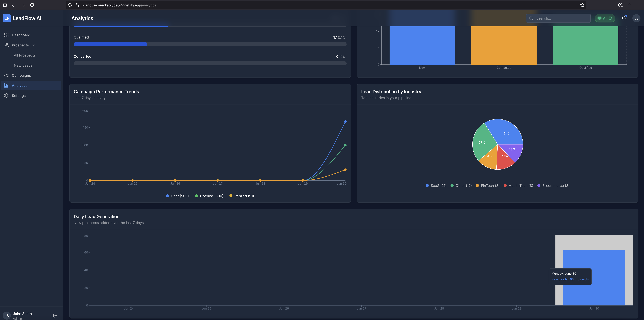The height and width of the screenshot is (320, 644).
Task: Toggle the AI status pill
Action: tap(605, 18)
